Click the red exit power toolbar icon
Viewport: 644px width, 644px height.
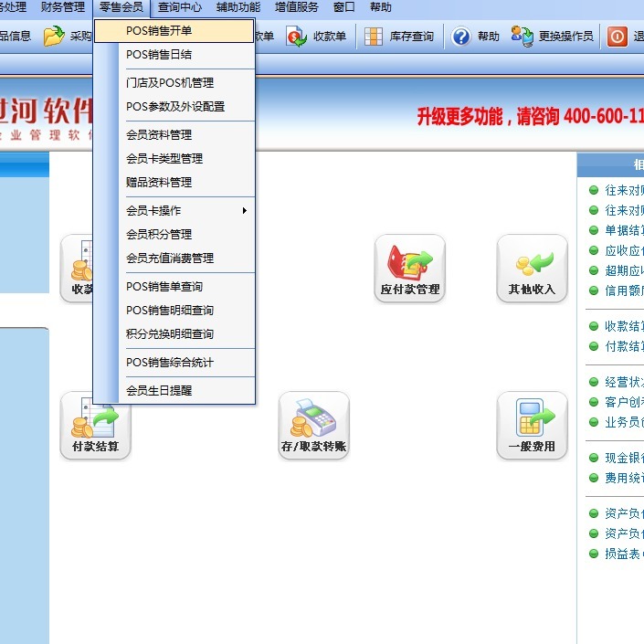(x=618, y=37)
